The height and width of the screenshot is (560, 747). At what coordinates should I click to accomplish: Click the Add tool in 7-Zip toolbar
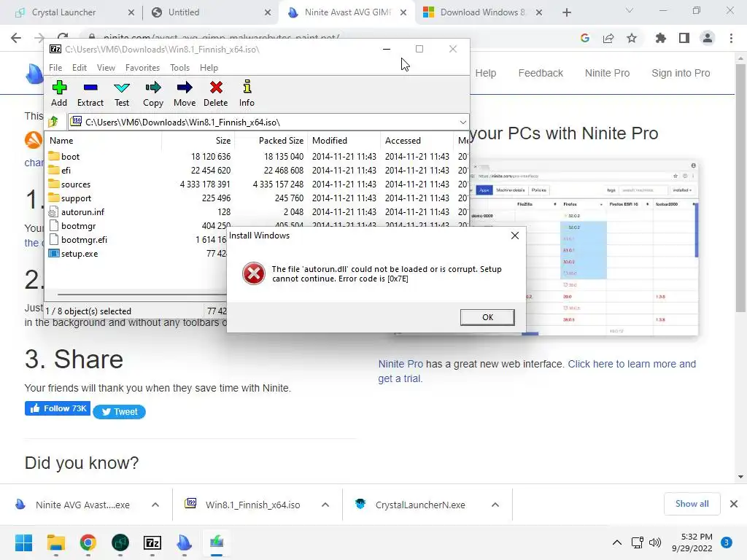(59, 94)
